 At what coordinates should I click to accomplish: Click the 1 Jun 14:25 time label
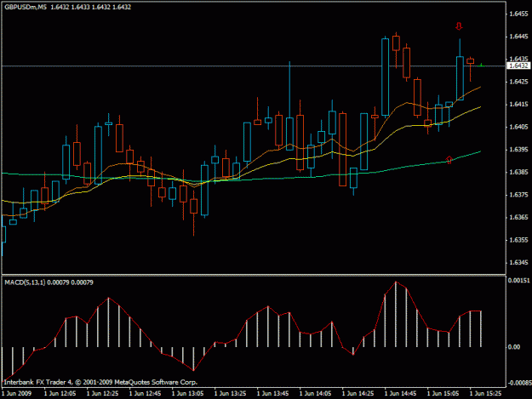[358, 394]
